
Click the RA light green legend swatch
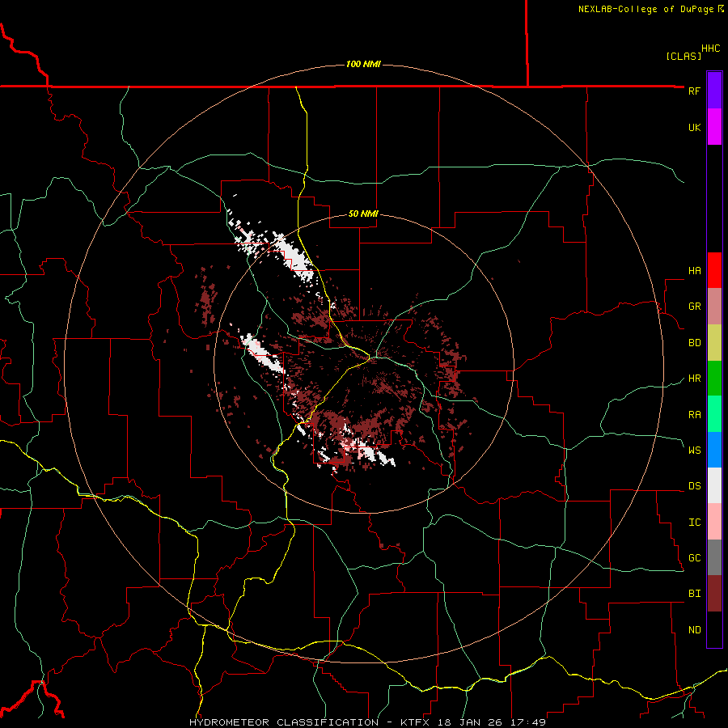(x=714, y=414)
